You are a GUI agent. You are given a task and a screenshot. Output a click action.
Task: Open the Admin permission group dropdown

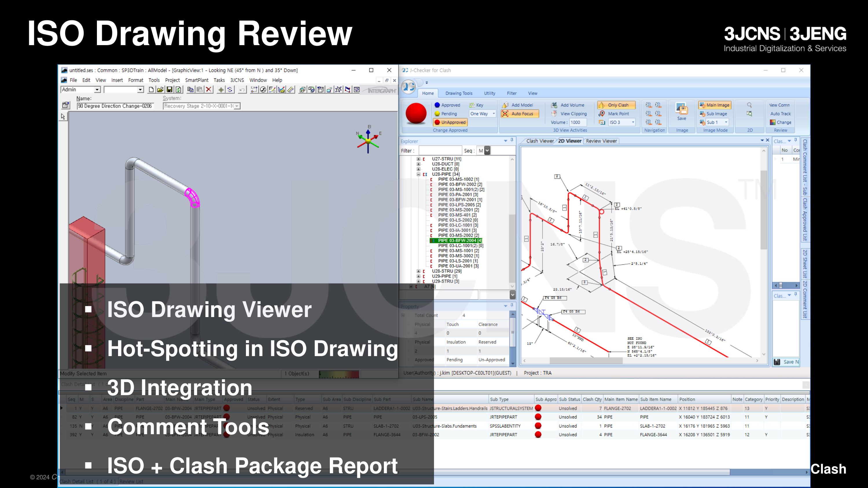click(x=97, y=90)
